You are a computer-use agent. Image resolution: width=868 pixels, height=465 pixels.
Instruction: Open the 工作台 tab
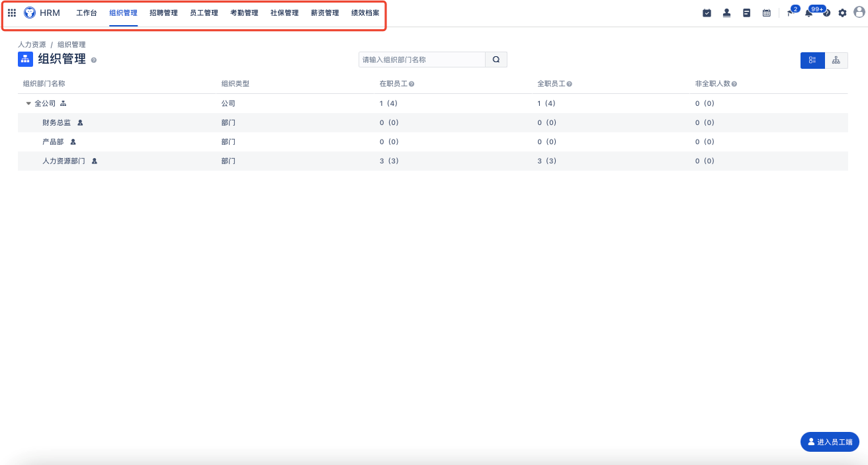point(87,13)
